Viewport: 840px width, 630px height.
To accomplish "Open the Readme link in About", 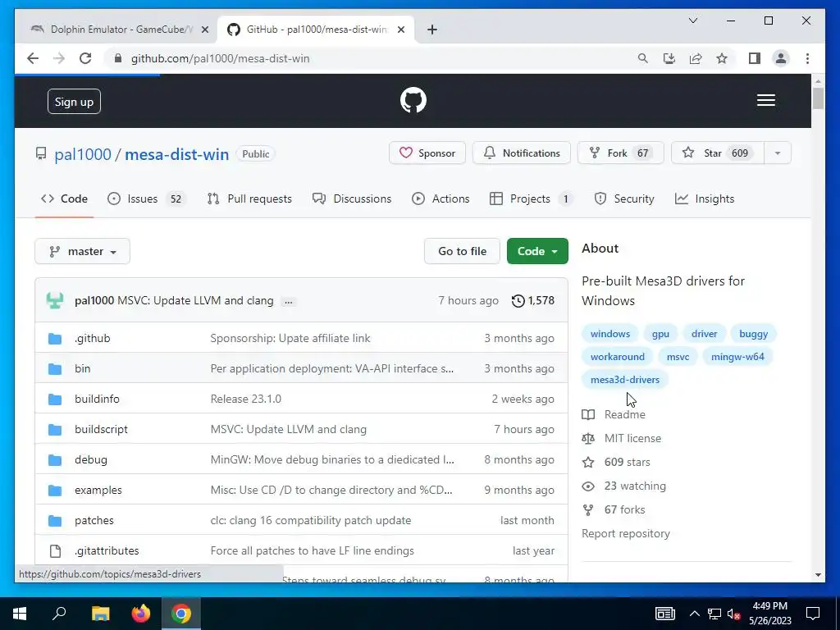I will [x=614, y=414].
